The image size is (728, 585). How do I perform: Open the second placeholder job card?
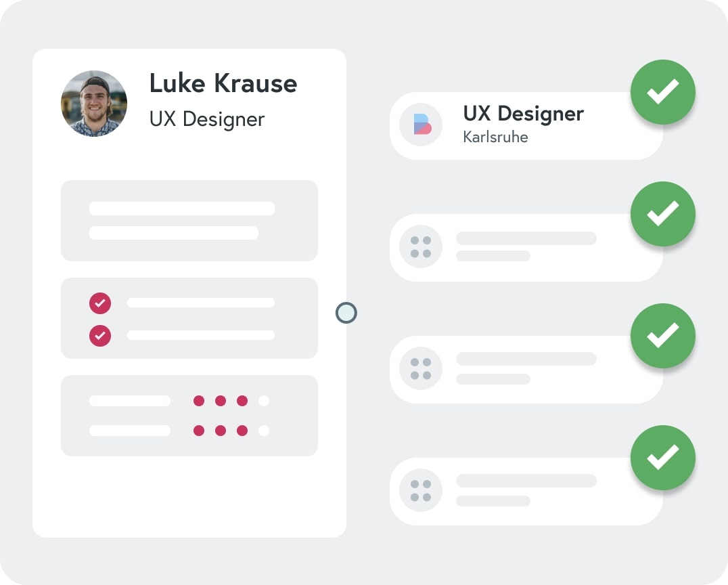(x=526, y=248)
